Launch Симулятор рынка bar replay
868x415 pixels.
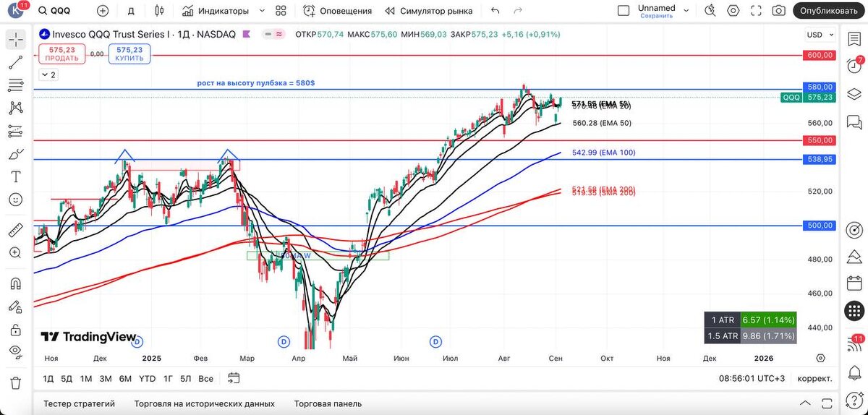coord(429,11)
